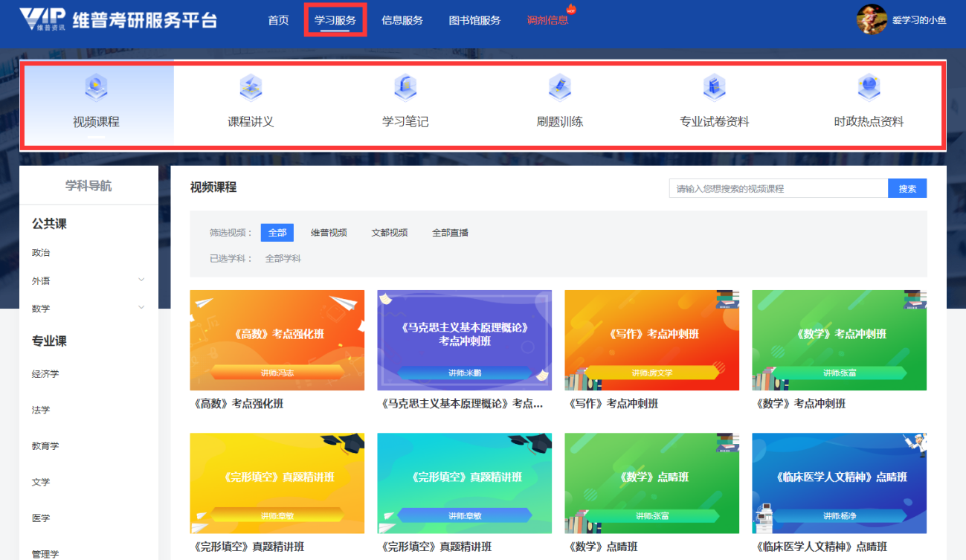Screen dimensions: 966x560
Task: Click the 《临床医学人文精神》点睛班 title link
Action: pyautogui.click(x=820, y=547)
